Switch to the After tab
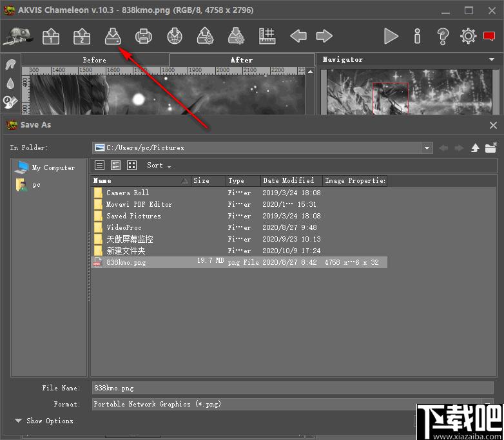 pos(242,60)
